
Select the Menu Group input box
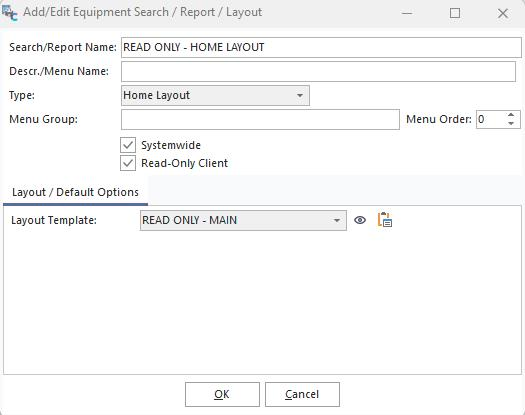pyautogui.click(x=260, y=120)
